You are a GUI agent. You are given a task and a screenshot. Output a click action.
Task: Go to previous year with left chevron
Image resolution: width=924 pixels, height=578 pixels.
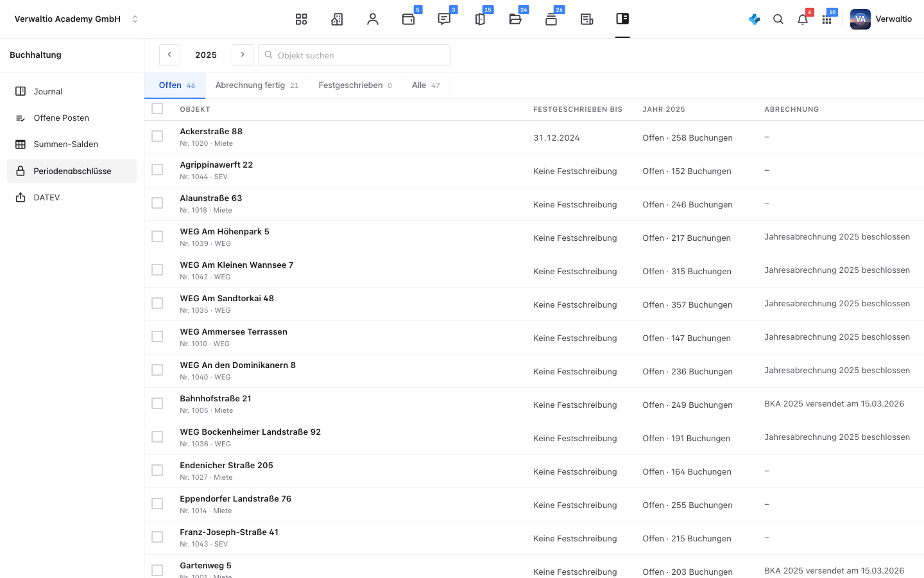(169, 55)
